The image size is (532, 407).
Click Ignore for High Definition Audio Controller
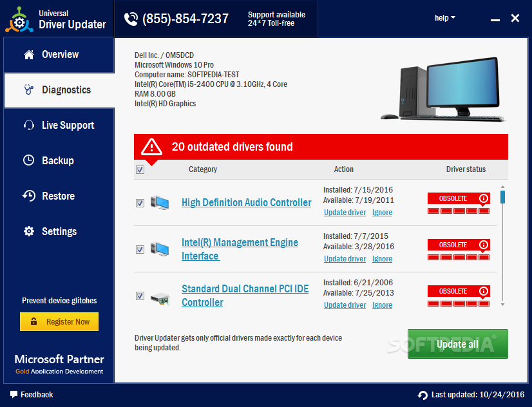coord(382,213)
